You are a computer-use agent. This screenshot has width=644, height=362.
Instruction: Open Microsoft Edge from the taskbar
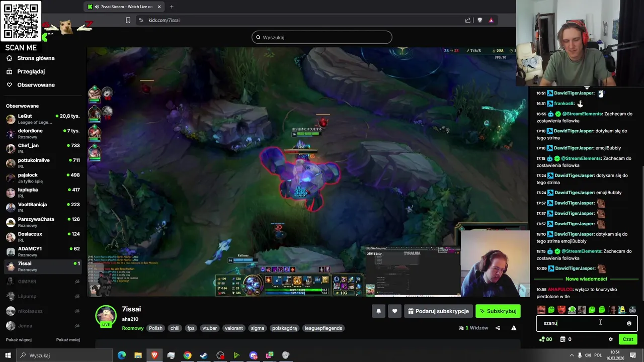tap(122, 355)
